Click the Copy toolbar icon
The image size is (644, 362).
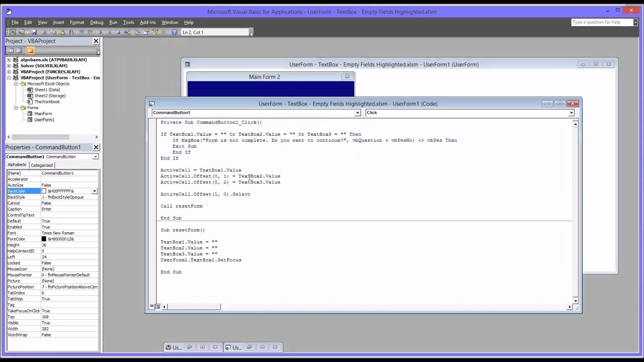(53, 32)
